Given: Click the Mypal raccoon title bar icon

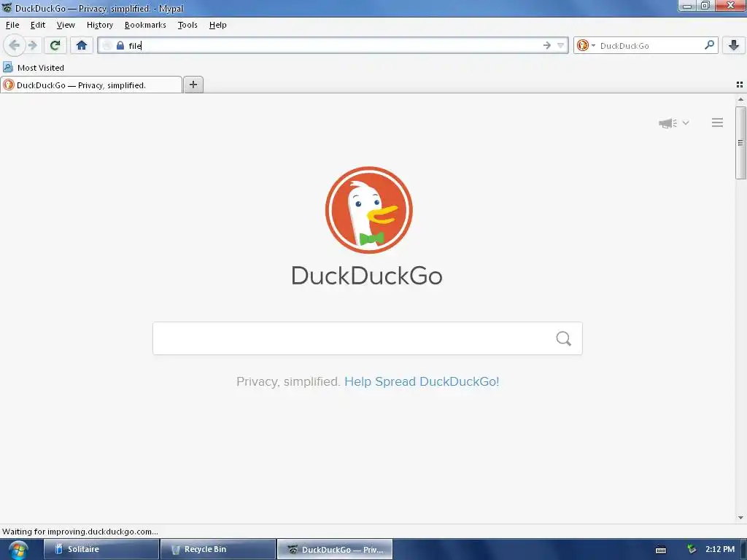Looking at the screenshot, I should 7,7.
